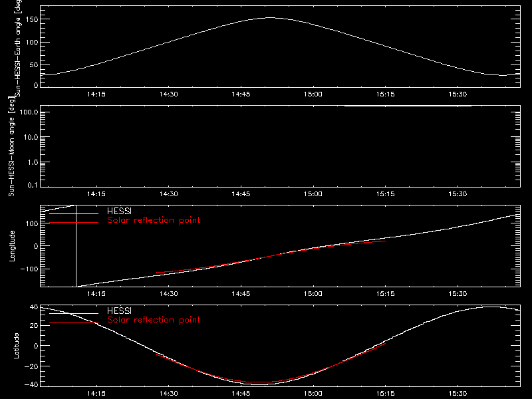This screenshot has width=532, height=399.
Task: Click Solar reflection point legend in Longitude plot
Action: pos(154,220)
